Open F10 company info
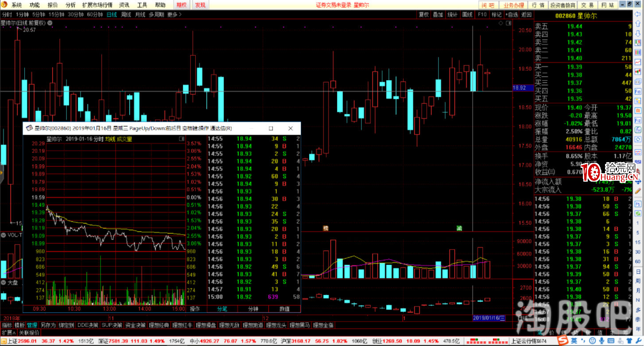 point(482,15)
